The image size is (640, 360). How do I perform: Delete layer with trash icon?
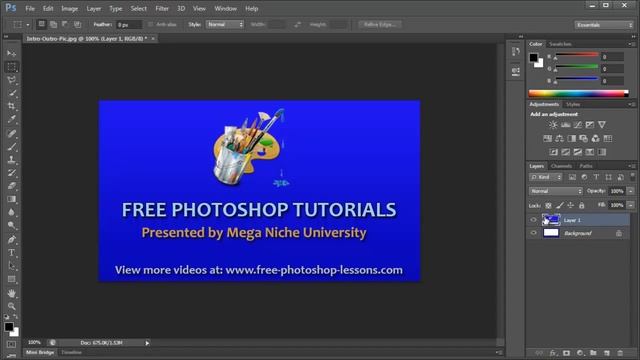click(620, 353)
